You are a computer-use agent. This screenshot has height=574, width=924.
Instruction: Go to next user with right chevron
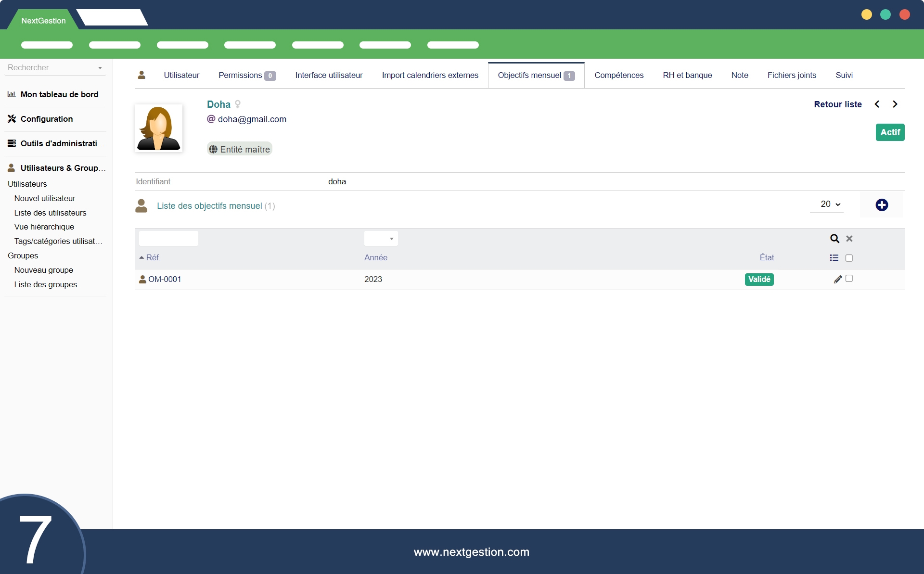pyautogui.click(x=895, y=104)
